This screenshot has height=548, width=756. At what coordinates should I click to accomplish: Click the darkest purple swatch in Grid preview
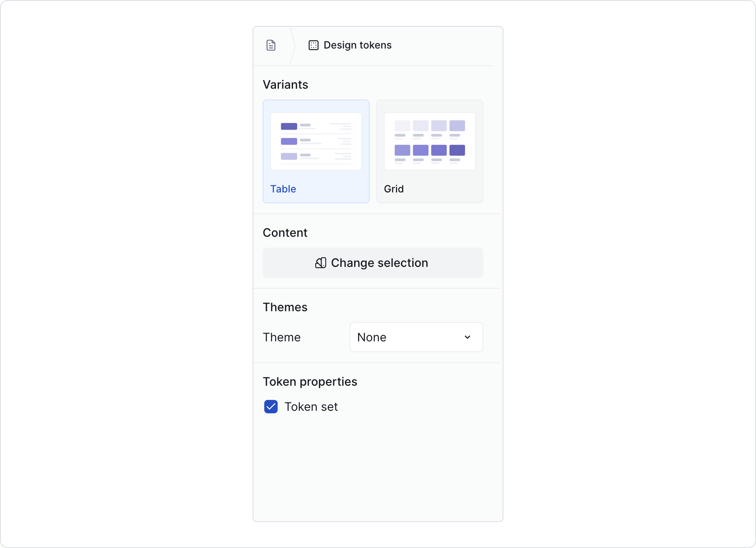(x=457, y=150)
